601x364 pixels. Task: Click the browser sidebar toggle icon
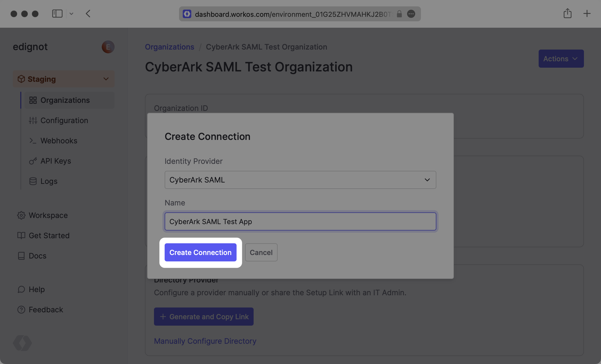[57, 14]
